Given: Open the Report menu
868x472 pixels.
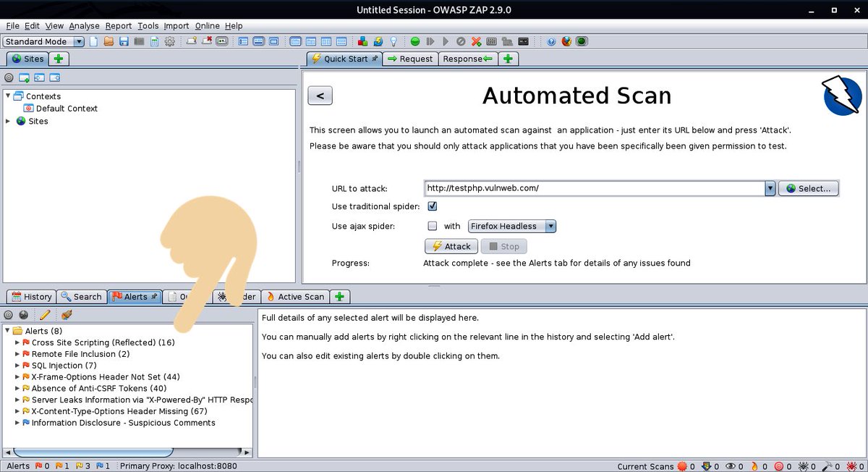Looking at the screenshot, I should [119, 26].
